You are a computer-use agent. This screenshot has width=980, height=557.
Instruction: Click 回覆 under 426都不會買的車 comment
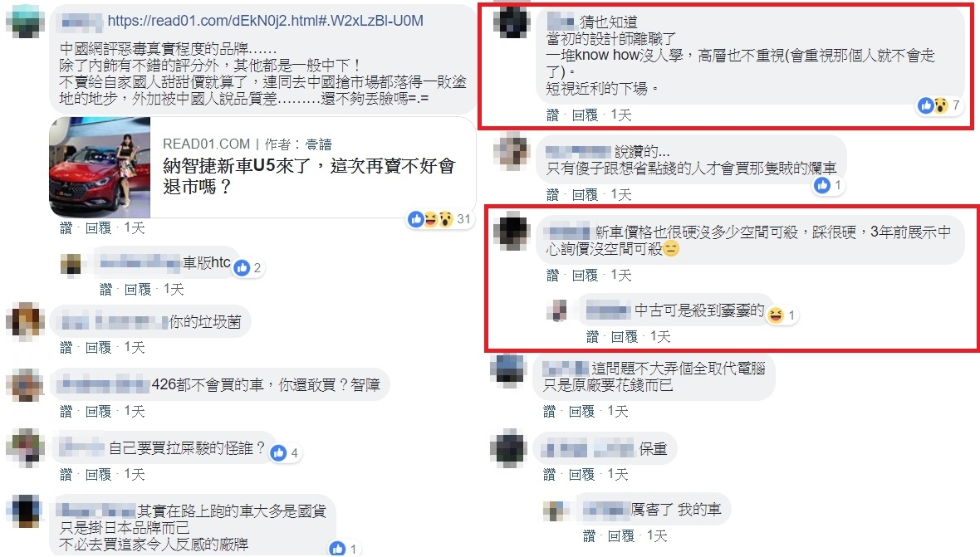point(98,411)
